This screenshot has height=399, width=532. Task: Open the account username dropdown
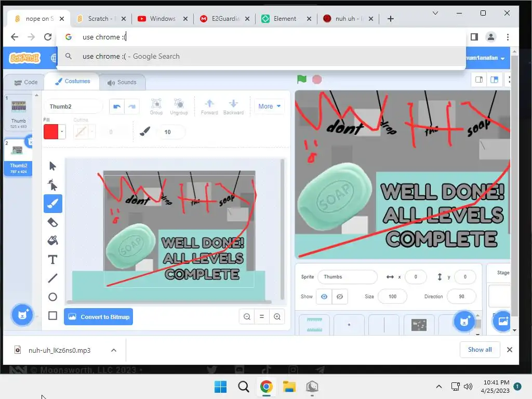(x=486, y=58)
